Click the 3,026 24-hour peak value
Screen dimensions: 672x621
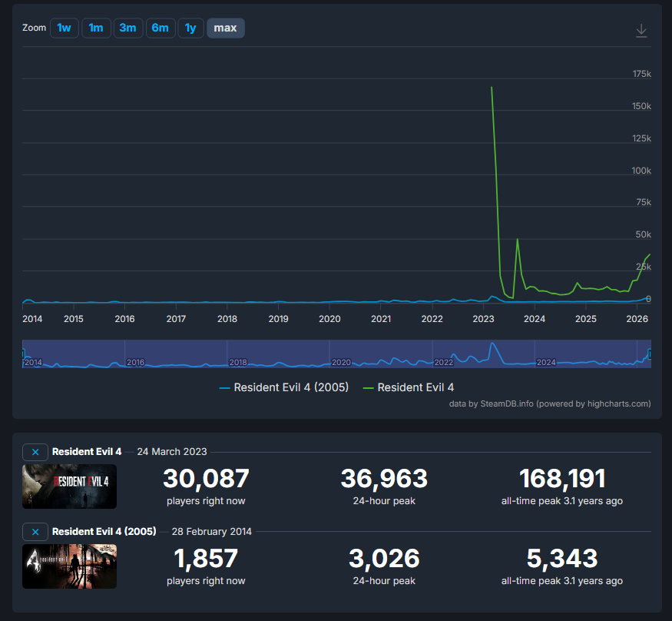[385, 559]
